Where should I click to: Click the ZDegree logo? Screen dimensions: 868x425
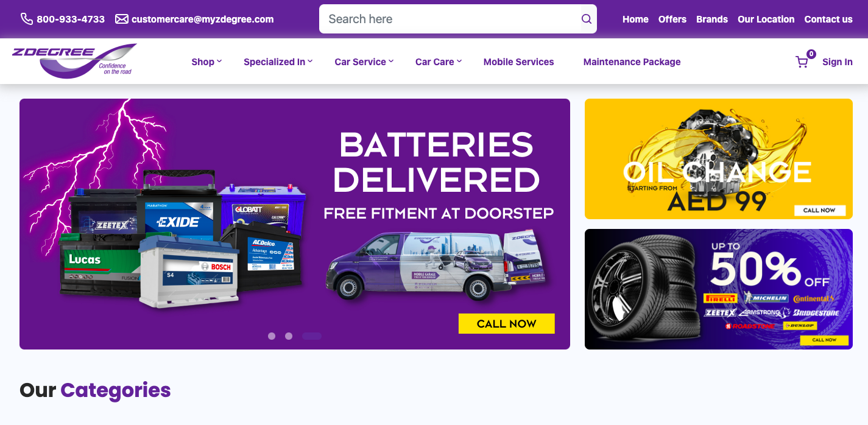[74, 61]
